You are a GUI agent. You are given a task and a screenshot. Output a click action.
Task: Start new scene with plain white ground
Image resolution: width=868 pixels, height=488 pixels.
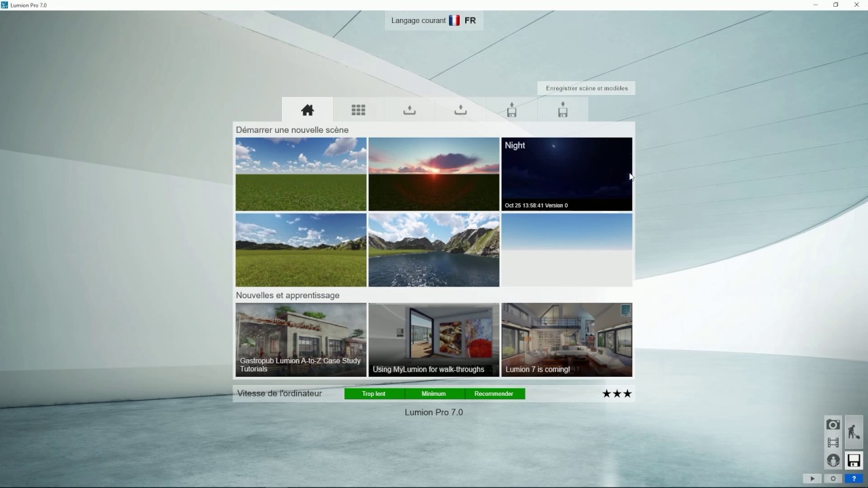567,250
